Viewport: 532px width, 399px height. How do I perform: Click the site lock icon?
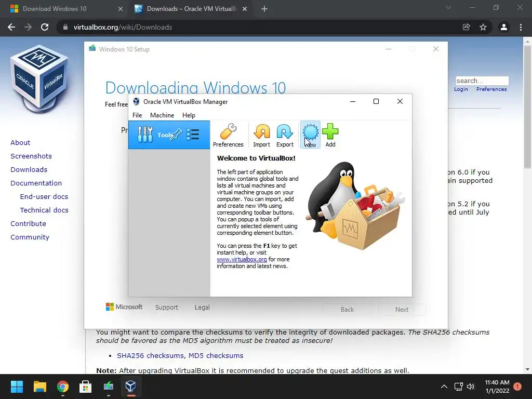[65, 27]
